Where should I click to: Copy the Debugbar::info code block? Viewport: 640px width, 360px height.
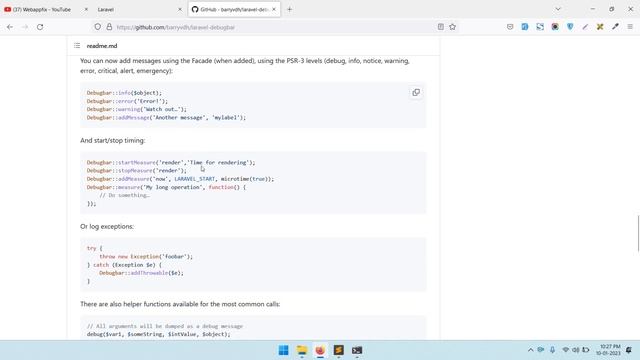click(416, 93)
